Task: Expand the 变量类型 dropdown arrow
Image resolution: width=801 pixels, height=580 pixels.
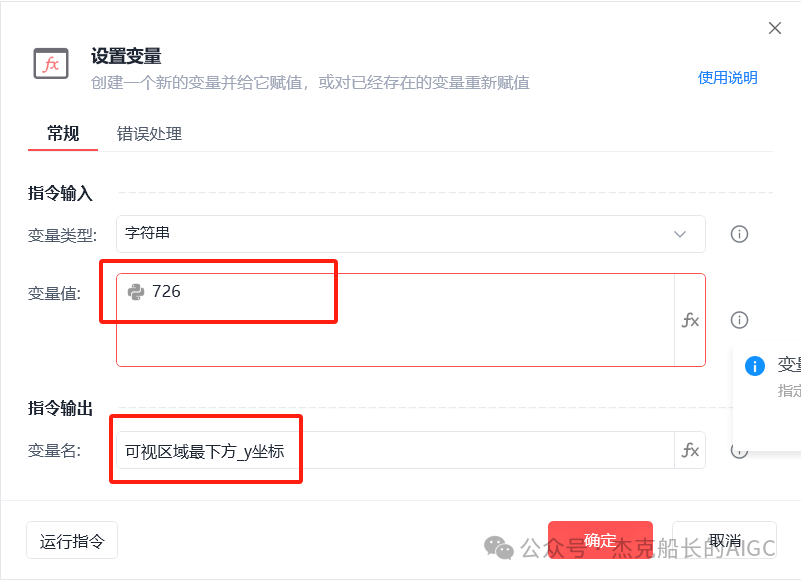Action: (679, 234)
